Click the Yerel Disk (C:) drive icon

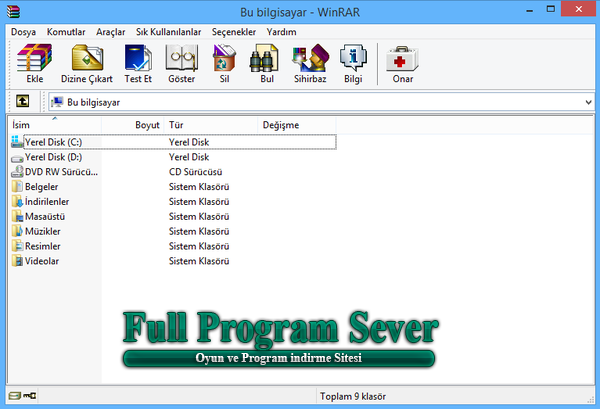[17, 142]
